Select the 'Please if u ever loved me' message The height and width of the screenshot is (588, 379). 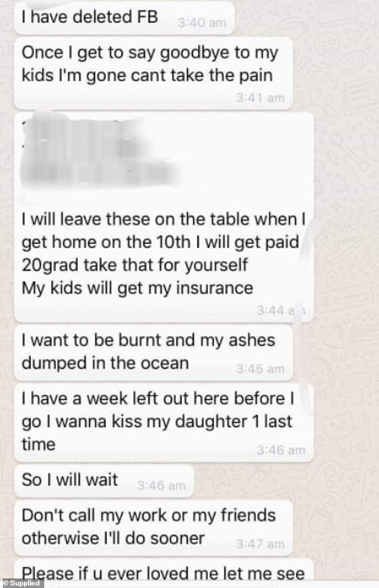(x=163, y=574)
